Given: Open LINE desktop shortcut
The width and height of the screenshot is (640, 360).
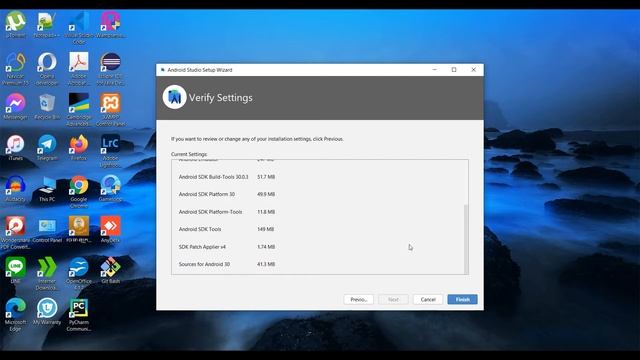Looking at the screenshot, I should click(x=16, y=270).
